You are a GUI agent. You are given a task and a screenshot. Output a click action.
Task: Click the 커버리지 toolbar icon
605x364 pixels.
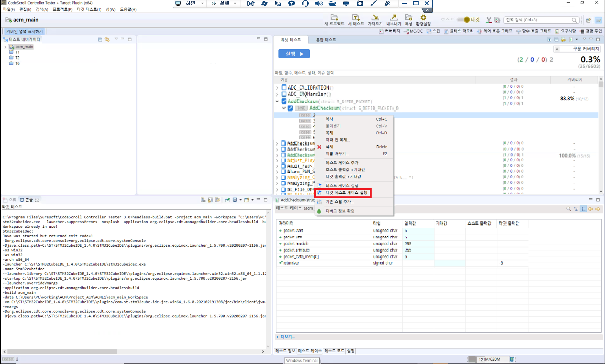[389, 31]
